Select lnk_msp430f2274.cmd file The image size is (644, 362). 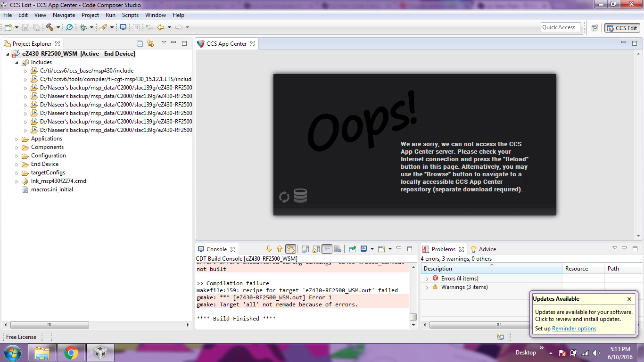[x=58, y=181]
